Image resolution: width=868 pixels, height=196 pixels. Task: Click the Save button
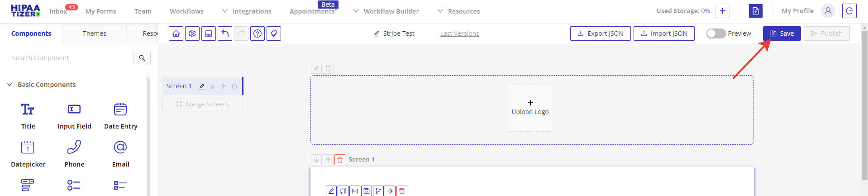pos(782,33)
